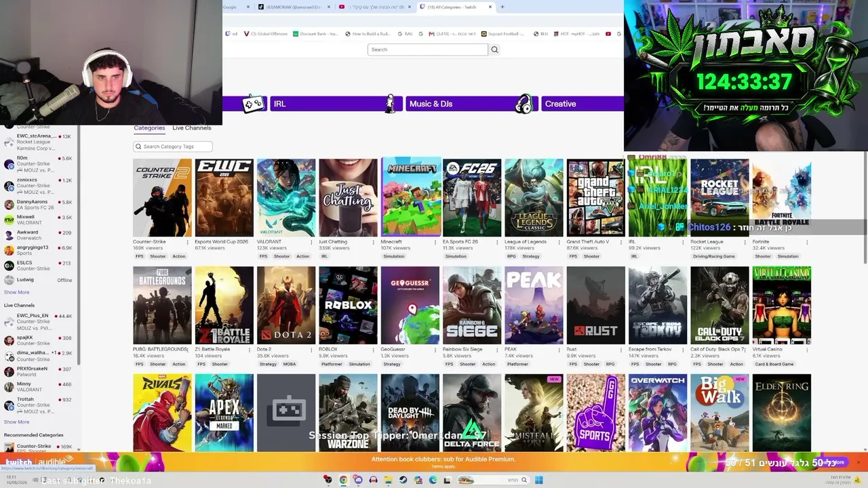868x488 pixels.
Task: Open EWC_Plus_EN live channel in sidebar
Action: pyautogui.click(x=38, y=321)
